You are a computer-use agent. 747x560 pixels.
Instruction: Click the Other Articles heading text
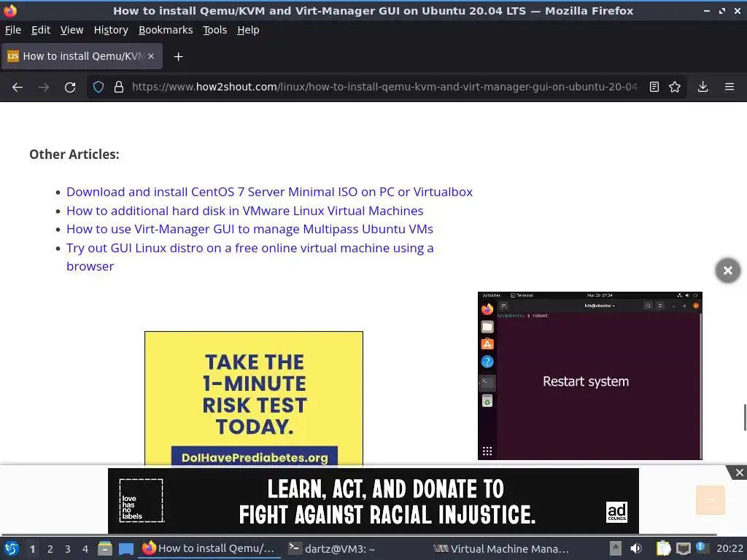[74, 155]
